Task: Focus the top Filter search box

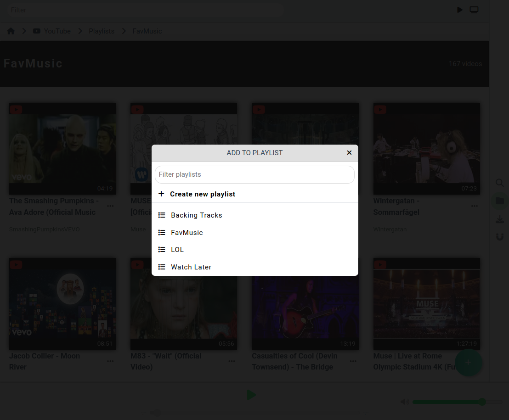Action: pyautogui.click(x=146, y=10)
